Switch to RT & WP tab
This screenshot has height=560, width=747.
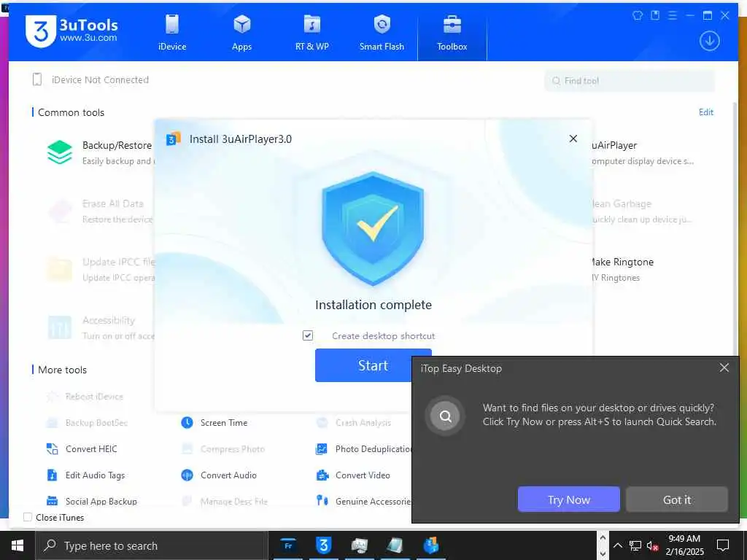pos(311,32)
